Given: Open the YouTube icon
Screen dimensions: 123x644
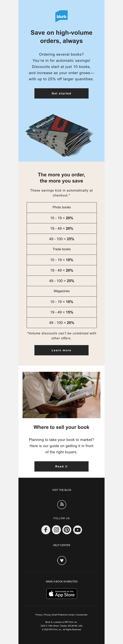Looking at the screenshot, I should pyautogui.click(x=78, y=530).
